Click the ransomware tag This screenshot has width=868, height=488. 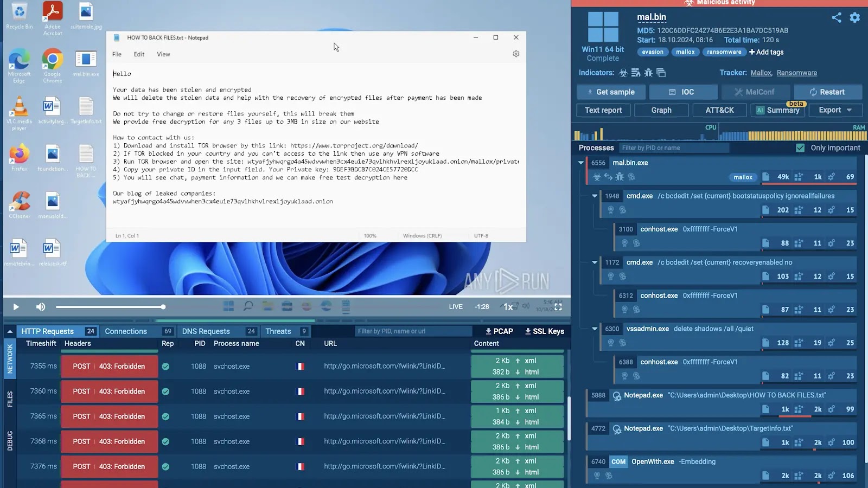coord(724,52)
